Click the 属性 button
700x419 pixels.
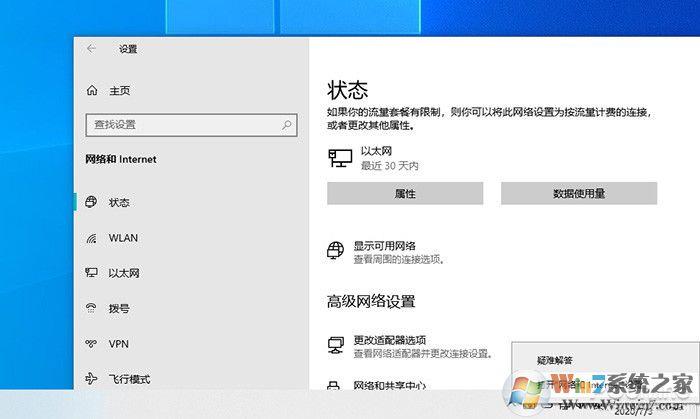pos(405,193)
